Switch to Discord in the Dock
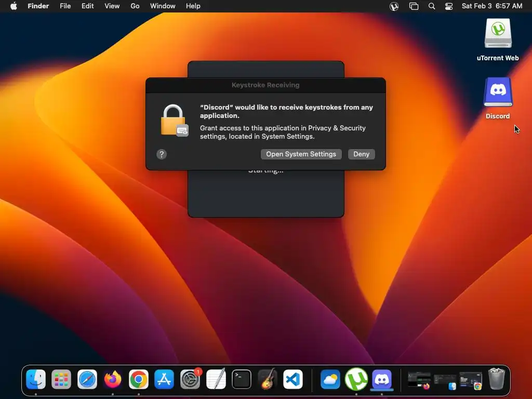 pos(382,379)
